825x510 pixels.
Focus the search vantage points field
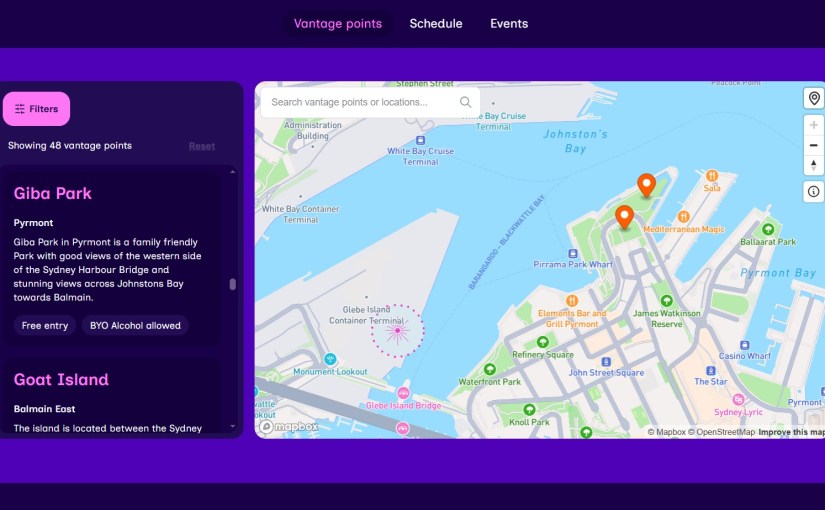[x=362, y=102]
